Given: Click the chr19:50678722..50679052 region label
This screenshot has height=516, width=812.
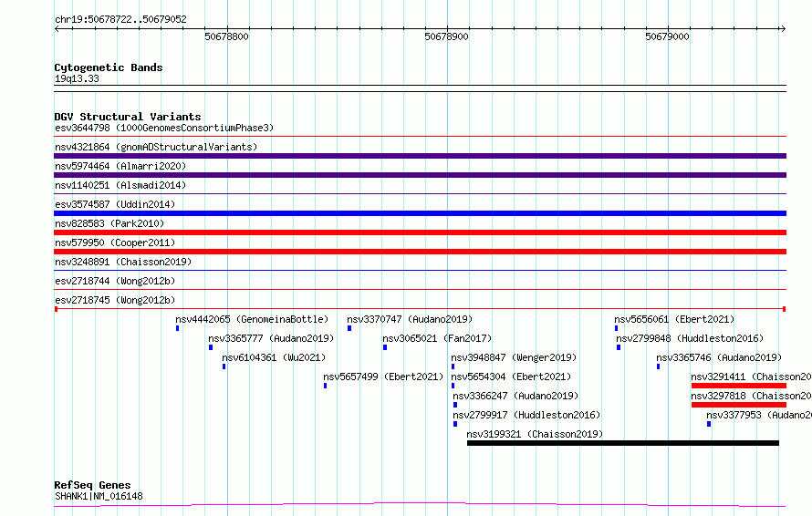Looking at the screenshot, I should coord(120,20).
